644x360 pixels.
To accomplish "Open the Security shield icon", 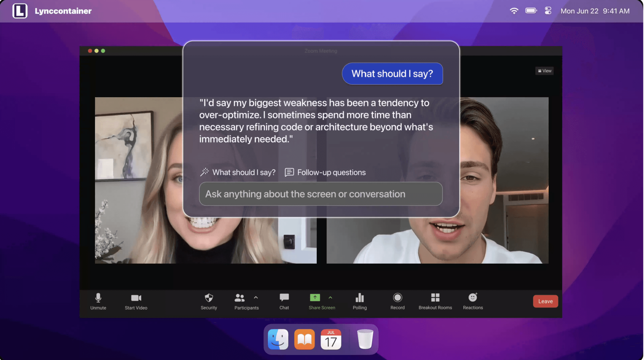I will coord(209,301).
